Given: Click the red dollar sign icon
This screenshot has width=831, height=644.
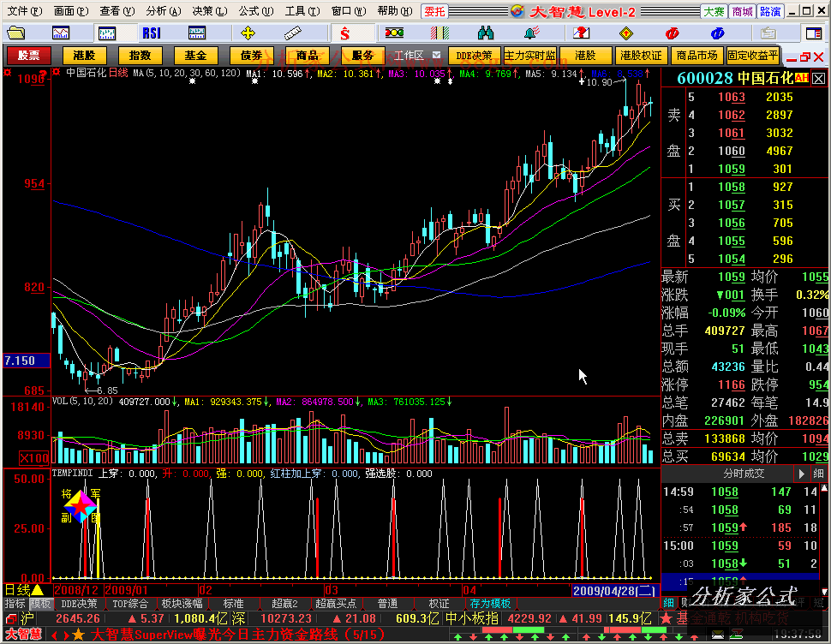Looking at the screenshot, I should 345,34.
